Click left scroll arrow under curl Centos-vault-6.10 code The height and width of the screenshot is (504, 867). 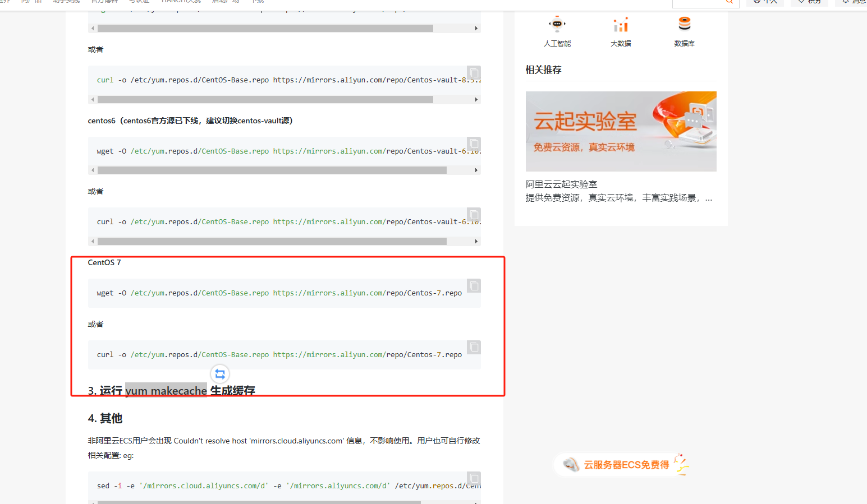pyautogui.click(x=93, y=241)
